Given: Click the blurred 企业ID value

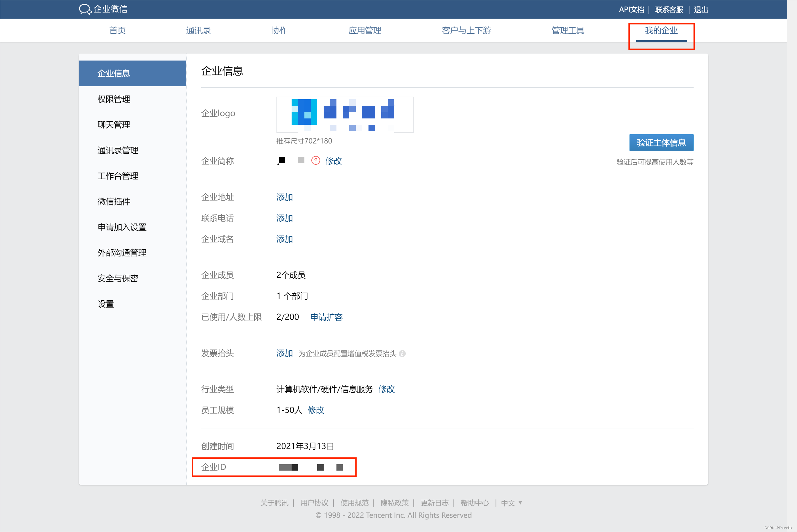Looking at the screenshot, I should click(311, 467).
